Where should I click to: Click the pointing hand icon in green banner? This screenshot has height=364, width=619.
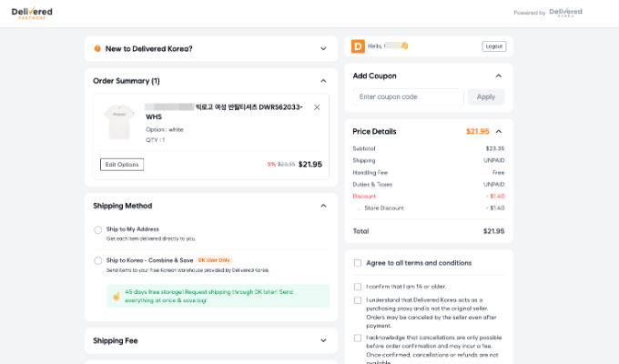pos(117,296)
